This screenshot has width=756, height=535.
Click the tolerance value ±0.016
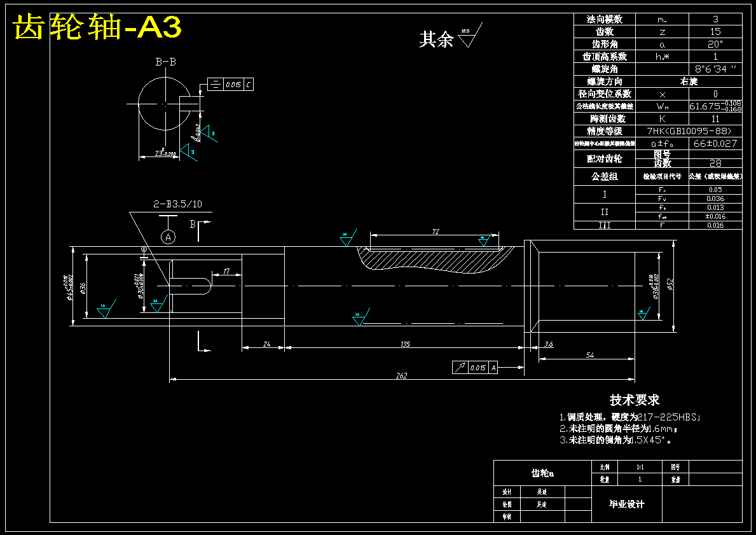[x=715, y=216]
